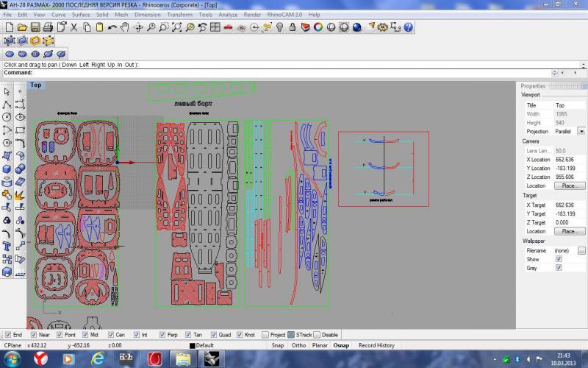Click the padlock Lock icon
The image size is (588, 368).
293,27
